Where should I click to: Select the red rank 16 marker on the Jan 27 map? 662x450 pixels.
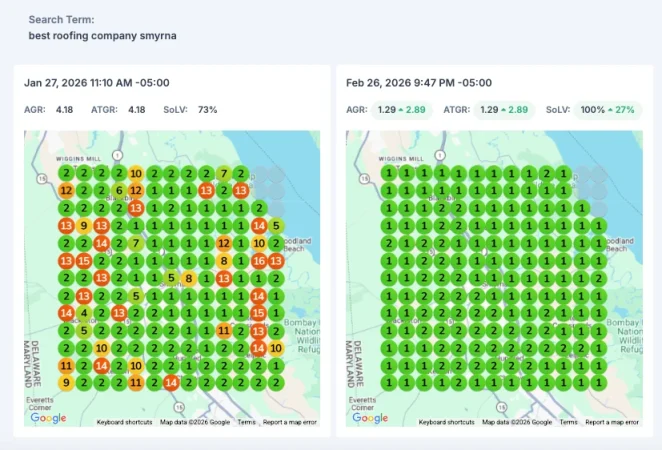[x=259, y=260]
